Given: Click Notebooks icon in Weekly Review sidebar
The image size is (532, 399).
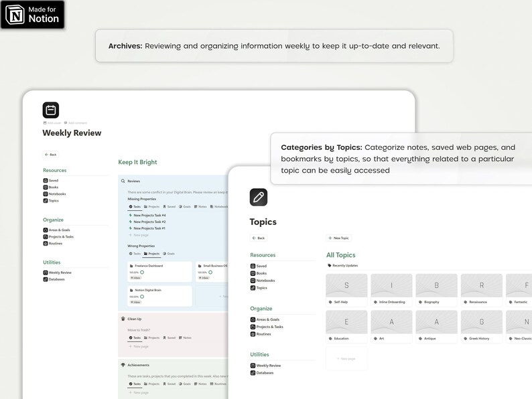Looking at the screenshot, I should 46,194.
